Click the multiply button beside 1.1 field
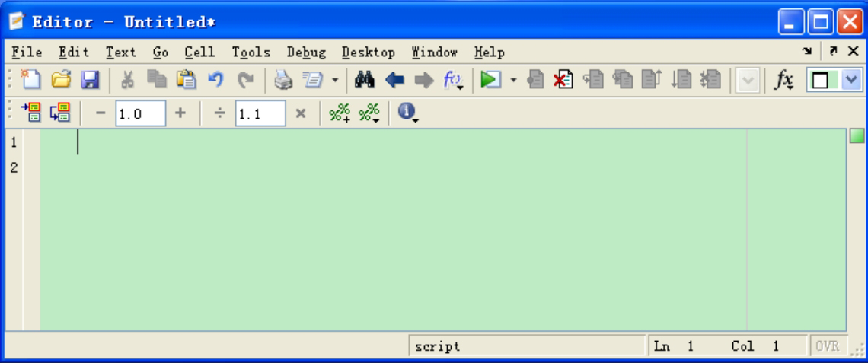Viewport: 868px width, 363px height. [x=300, y=113]
